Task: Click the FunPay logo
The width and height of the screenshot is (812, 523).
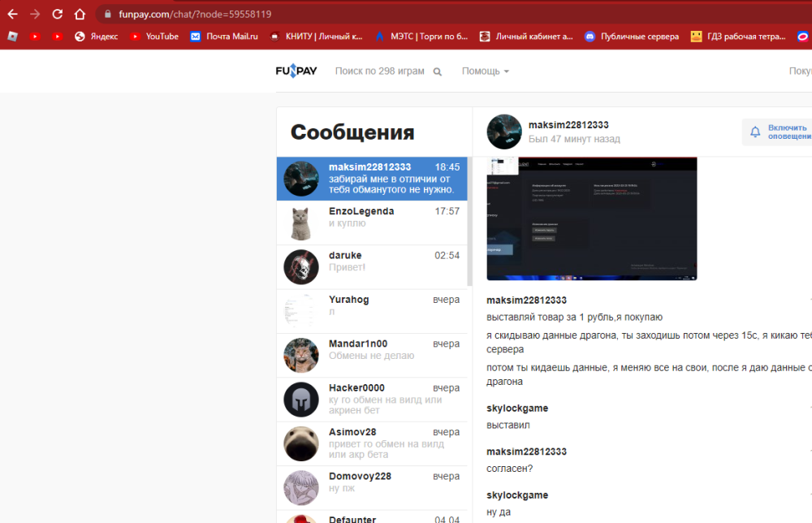Action: click(x=296, y=71)
